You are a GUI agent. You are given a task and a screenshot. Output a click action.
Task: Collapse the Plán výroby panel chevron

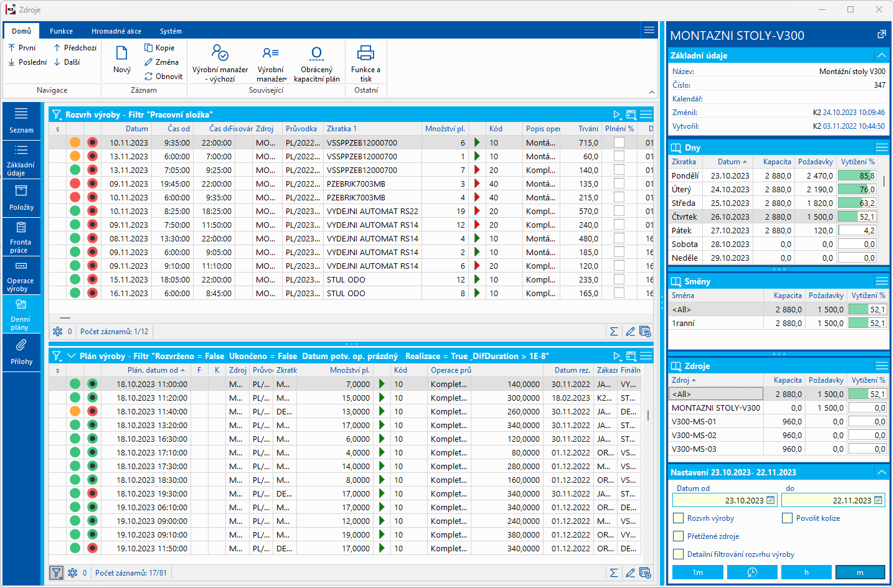point(71,356)
